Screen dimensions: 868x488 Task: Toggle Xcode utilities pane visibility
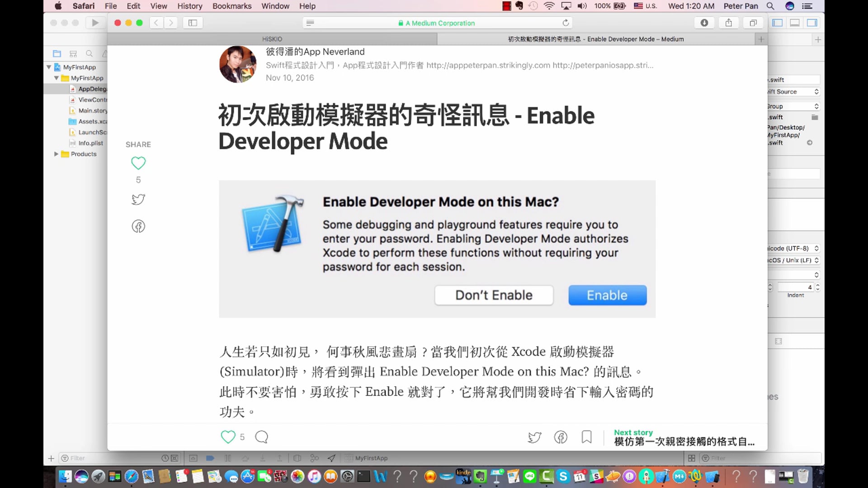(812, 23)
